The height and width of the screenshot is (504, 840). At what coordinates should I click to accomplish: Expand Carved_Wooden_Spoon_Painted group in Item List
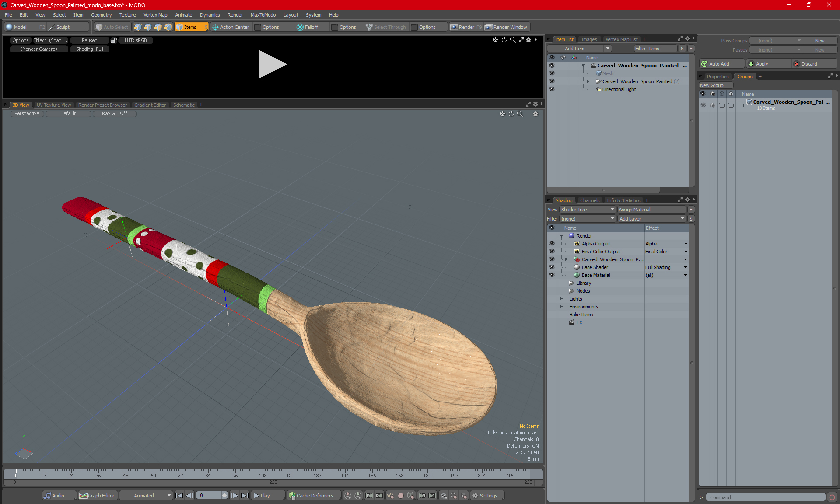[x=588, y=81]
